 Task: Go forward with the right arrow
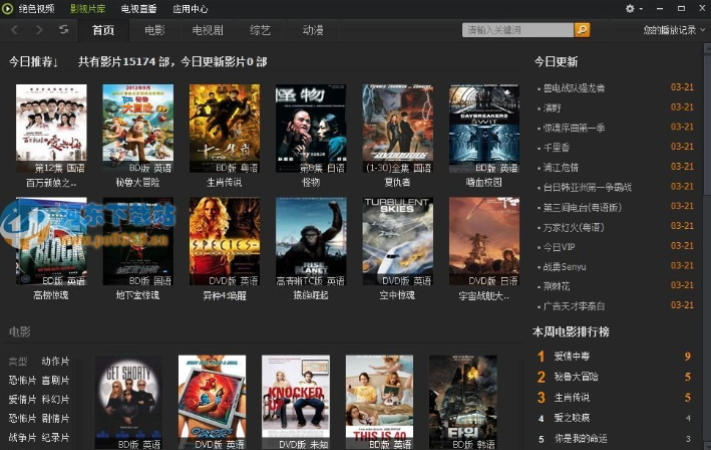(40, 30)
